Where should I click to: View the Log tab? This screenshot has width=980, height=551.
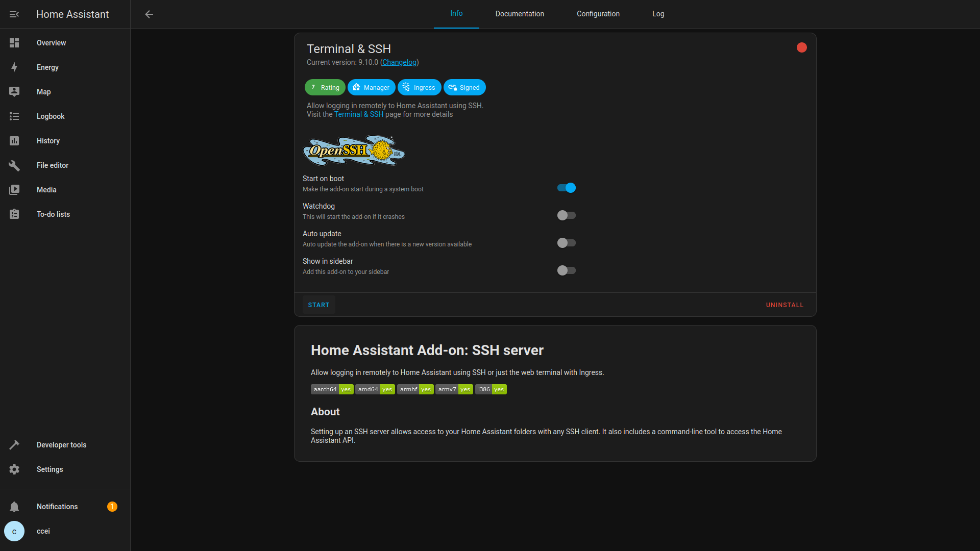point(658,14)
